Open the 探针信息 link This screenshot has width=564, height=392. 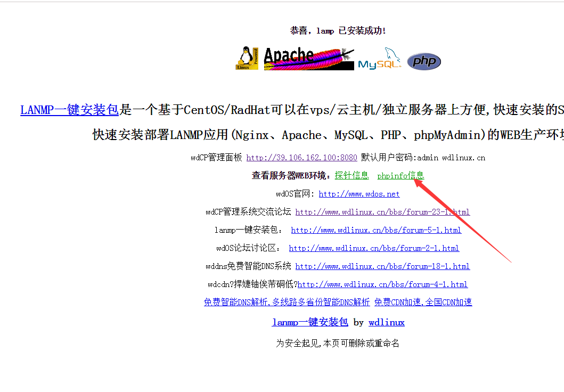(352, 176)
